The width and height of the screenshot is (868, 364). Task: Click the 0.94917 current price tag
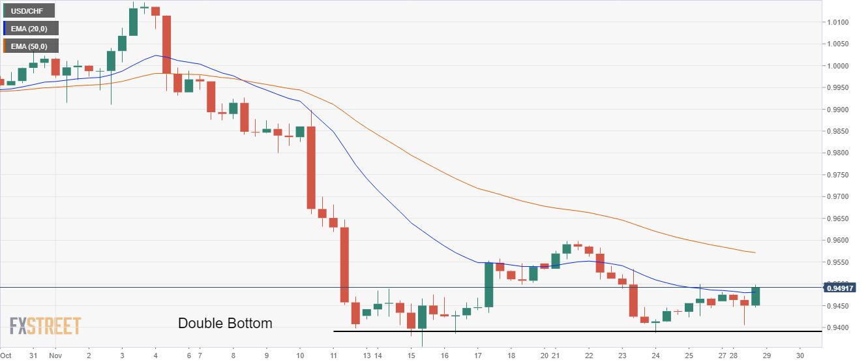(x=840, y=288)
